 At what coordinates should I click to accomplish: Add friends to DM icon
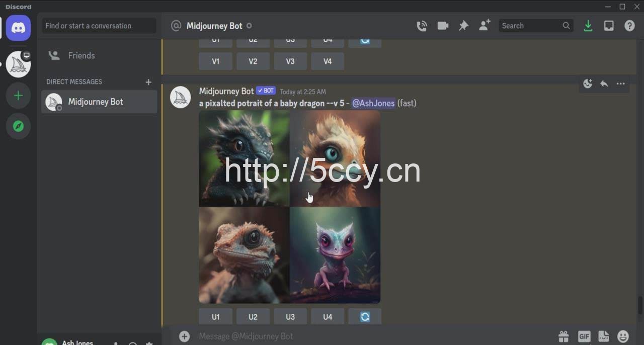pos(485,26)
